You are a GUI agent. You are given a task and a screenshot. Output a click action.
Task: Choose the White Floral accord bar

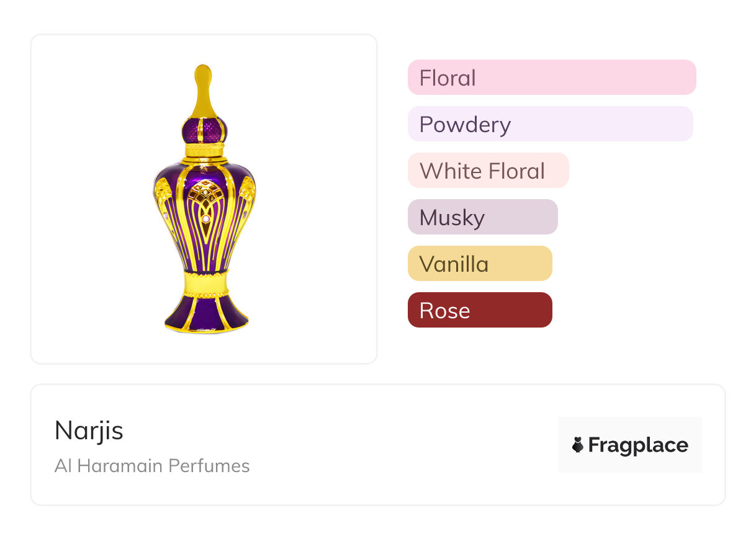click(x=488, y=171)
